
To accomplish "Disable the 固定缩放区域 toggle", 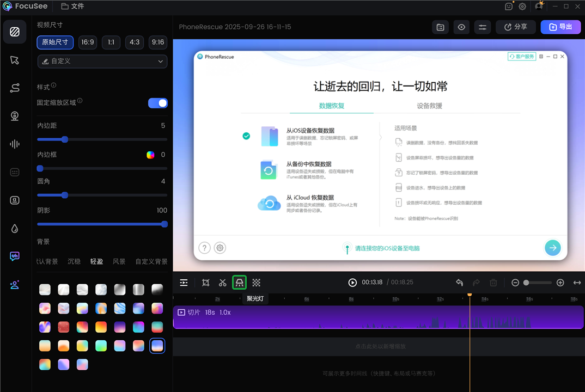I will click(157, 103).
